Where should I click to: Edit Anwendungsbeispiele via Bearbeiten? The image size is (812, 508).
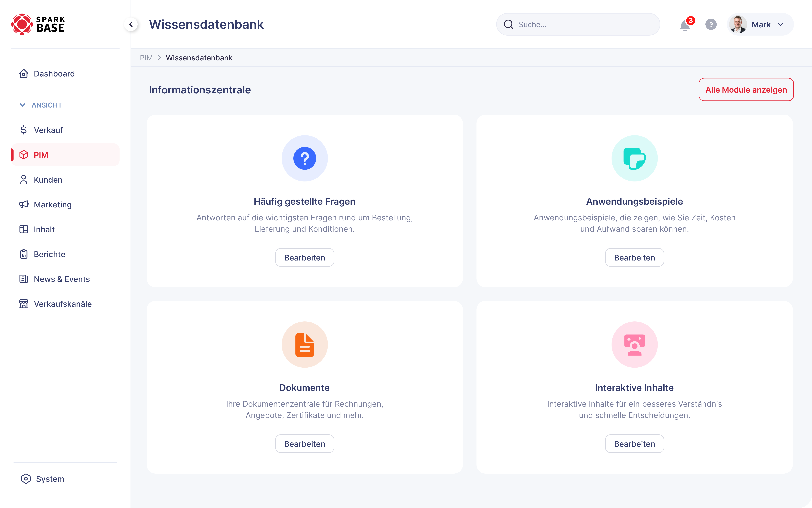point(634,258)
